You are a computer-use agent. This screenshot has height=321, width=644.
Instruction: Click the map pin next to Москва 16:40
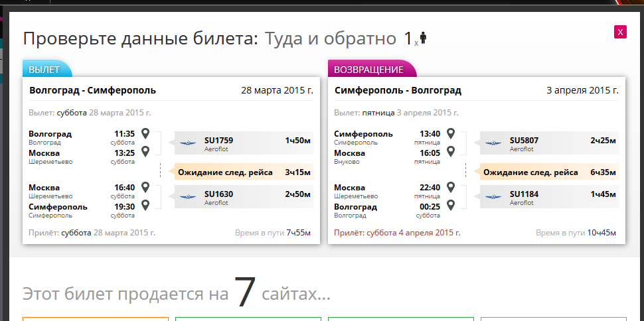[x=145, y=188]
